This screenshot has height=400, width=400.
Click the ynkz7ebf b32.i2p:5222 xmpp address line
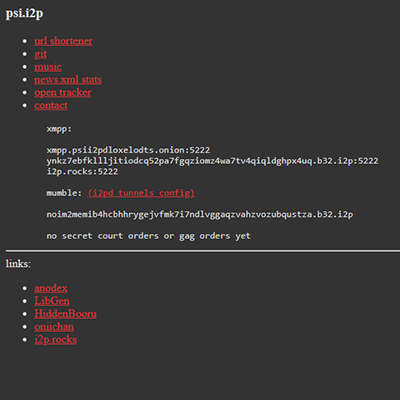[x=212, y=161]
